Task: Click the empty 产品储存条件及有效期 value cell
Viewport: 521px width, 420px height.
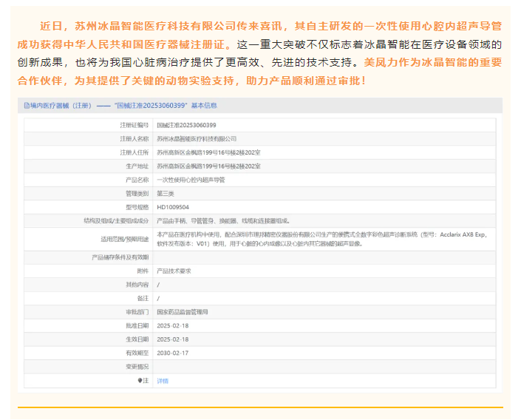Action: click(x=325, y=257)
